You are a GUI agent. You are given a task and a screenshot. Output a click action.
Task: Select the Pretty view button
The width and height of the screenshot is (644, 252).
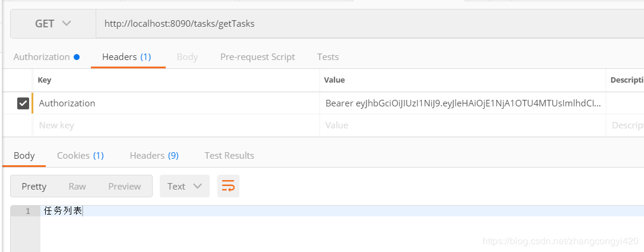(34, 186)
